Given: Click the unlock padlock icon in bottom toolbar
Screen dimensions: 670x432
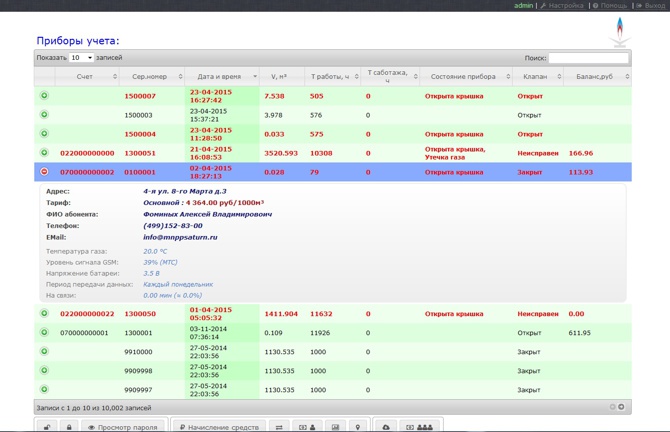Looking at the screenshot, I should 47,427.
